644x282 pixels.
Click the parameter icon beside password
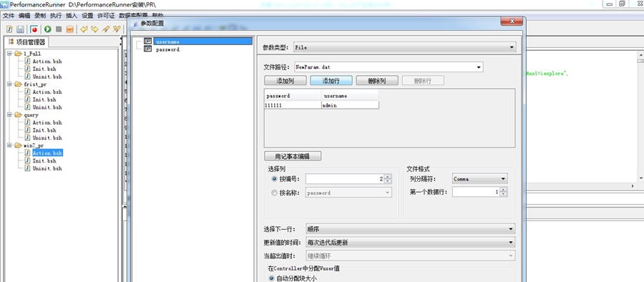[x=148, y=49]
